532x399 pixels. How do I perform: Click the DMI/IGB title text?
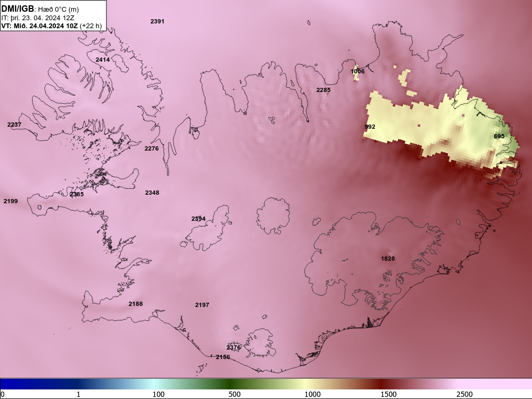pos(18,9)
